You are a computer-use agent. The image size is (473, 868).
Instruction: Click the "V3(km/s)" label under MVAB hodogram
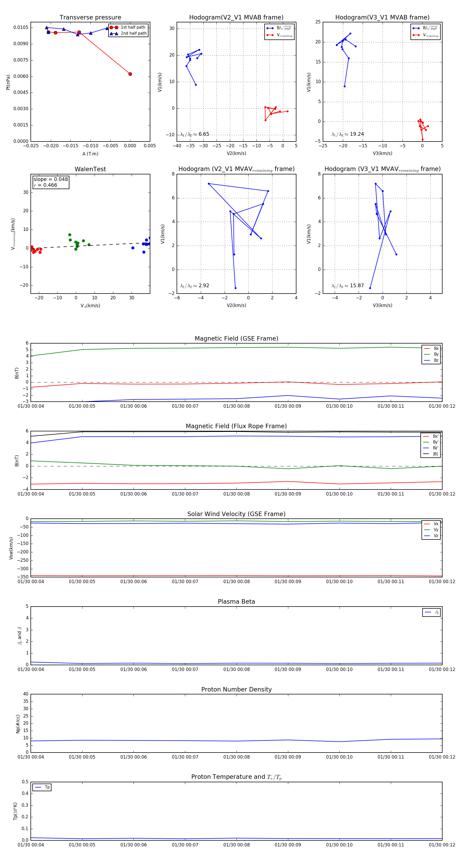coord(382,153)
